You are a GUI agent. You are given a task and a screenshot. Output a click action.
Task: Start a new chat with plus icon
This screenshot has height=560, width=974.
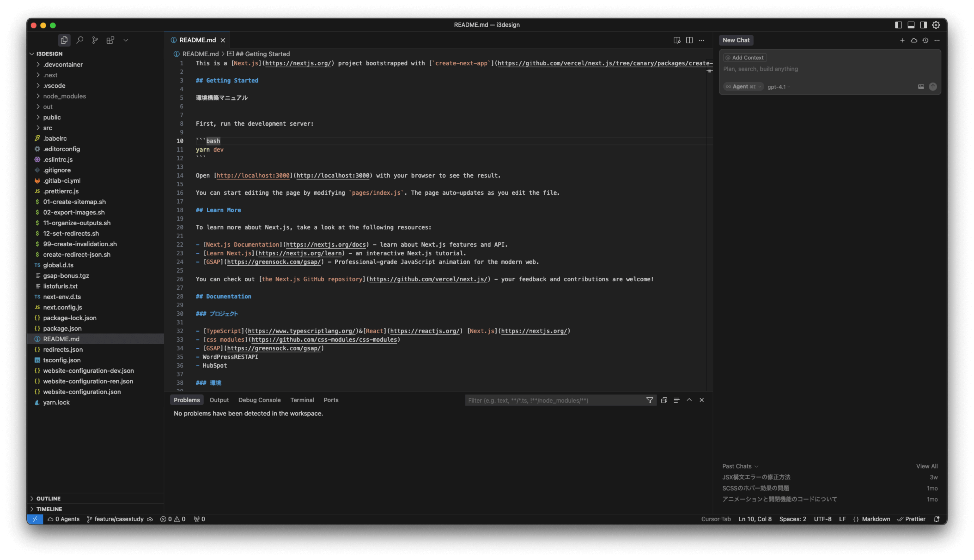[902, 40]
